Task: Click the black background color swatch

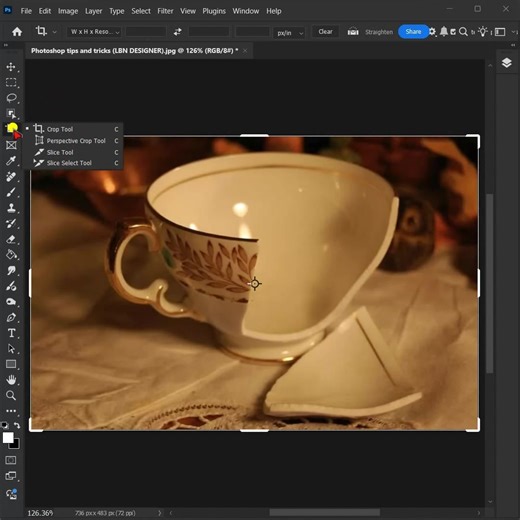Action: [x=16, y=445]
